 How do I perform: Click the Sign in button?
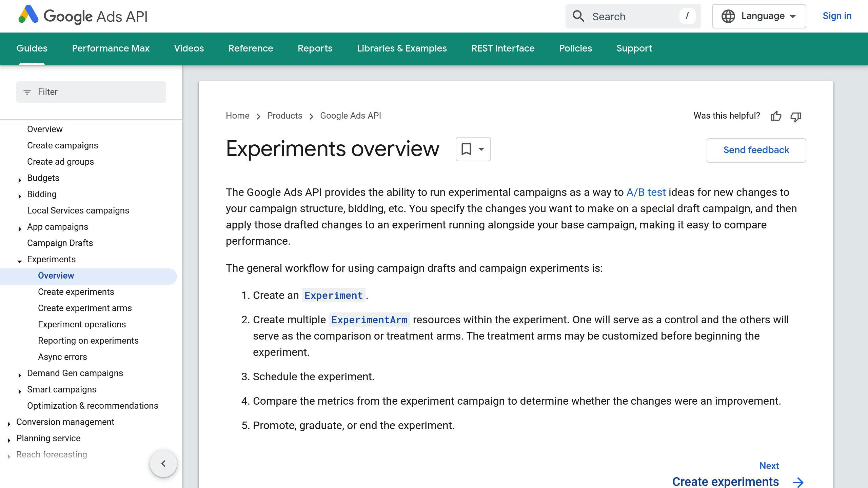click(x=837, y=16)
